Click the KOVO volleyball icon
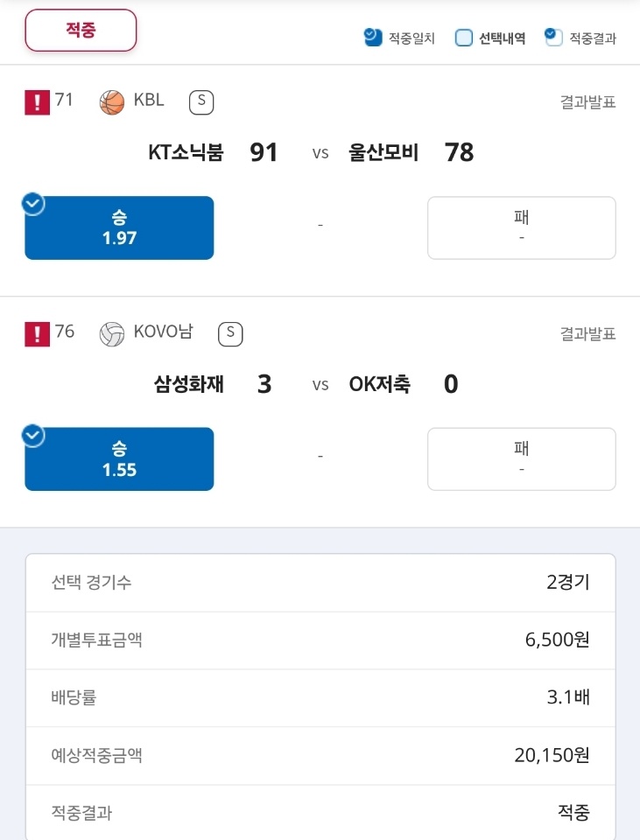This screenshot has height=840, width=640. pos(112,333)
